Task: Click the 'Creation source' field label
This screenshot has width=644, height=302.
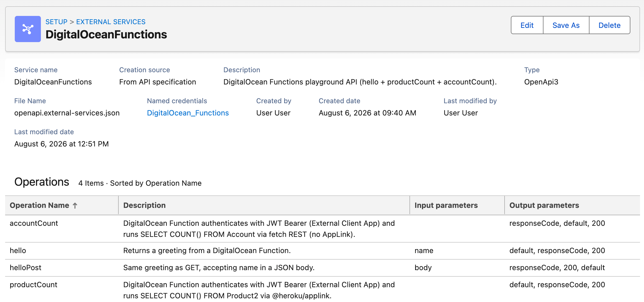Action: (145, 70)
